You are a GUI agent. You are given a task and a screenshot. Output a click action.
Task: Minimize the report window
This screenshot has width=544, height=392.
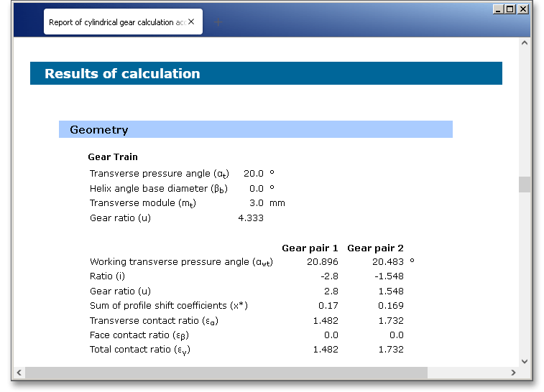click(498, 9)
